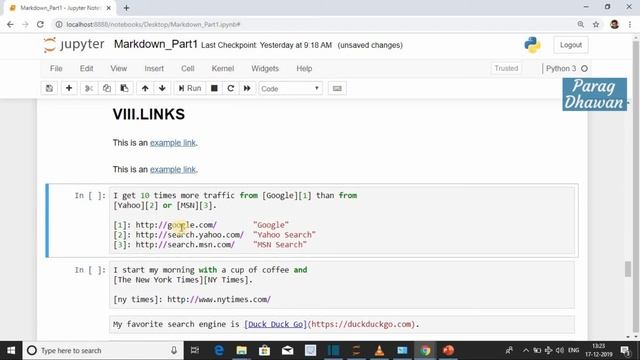The height and width of the screenshot is (360, 640).
Task: Open File Explorer from taskbar
Action: [x=242, y=350]
